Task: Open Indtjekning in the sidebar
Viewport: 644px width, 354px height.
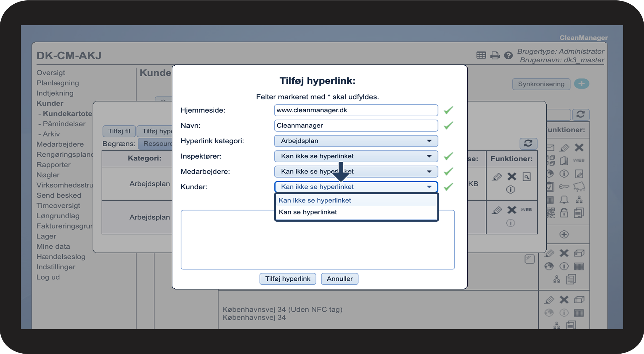Action: click(55, 93)
